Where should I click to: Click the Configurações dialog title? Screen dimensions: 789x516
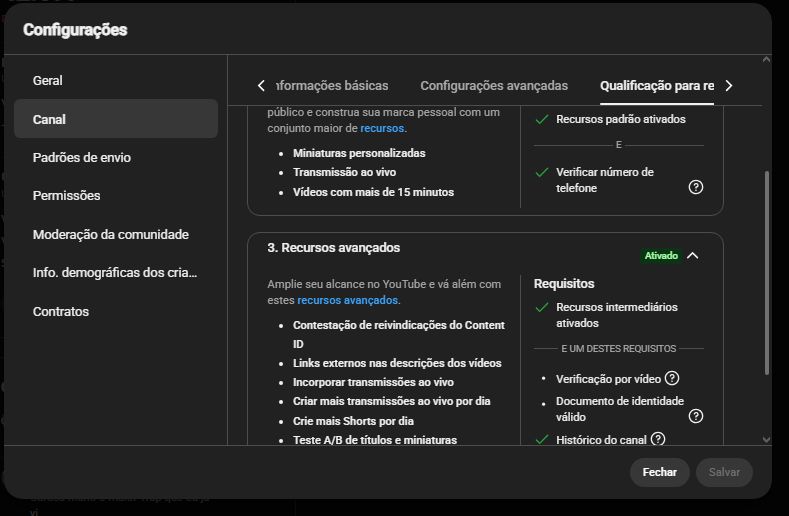point(75,30)
